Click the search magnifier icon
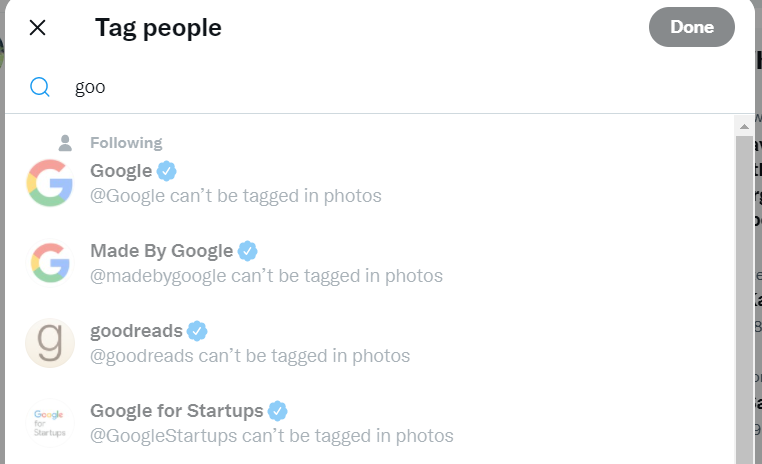Viewport: 762px width, 464px height. 40,87
